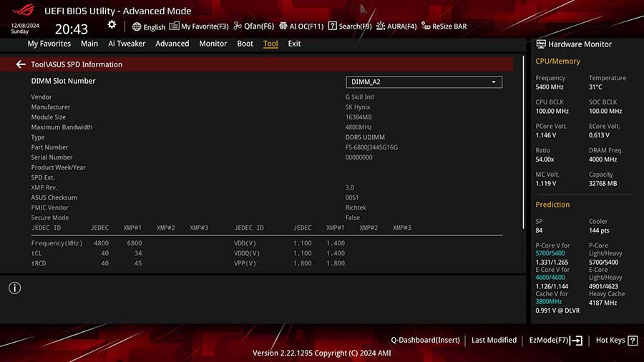The width and height of the screenshot is (644, 362).
Task: Switch to the Advanced tab
Action: 172,44
